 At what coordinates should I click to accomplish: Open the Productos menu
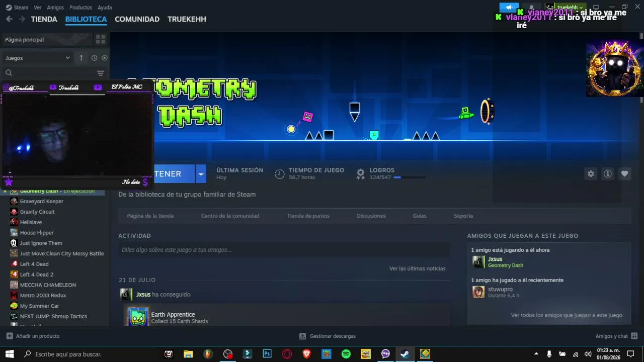[80, 8]
